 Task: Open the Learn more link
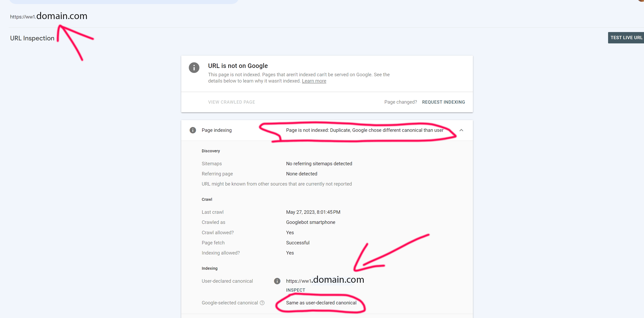point(314,81)
